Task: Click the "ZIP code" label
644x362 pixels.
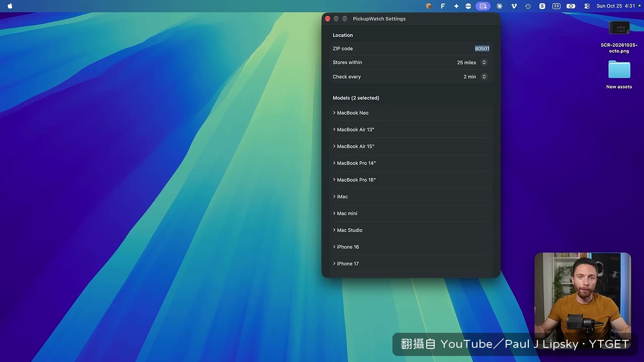Action: [x=343, y=49]
